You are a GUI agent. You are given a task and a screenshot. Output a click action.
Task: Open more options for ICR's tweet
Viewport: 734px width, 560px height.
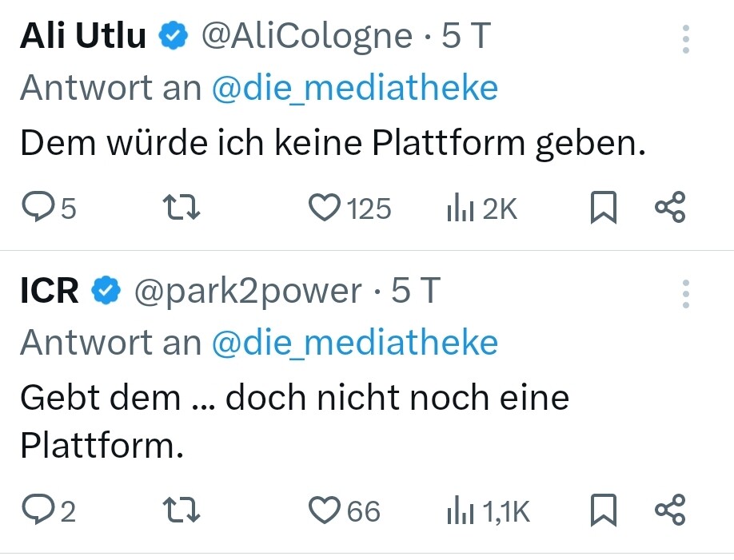click(x=685, y=293)
